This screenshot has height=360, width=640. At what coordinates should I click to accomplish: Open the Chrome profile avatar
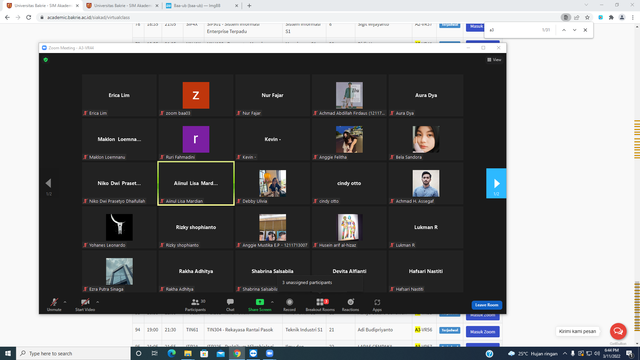pyautogui.click(x=622, y=18)
